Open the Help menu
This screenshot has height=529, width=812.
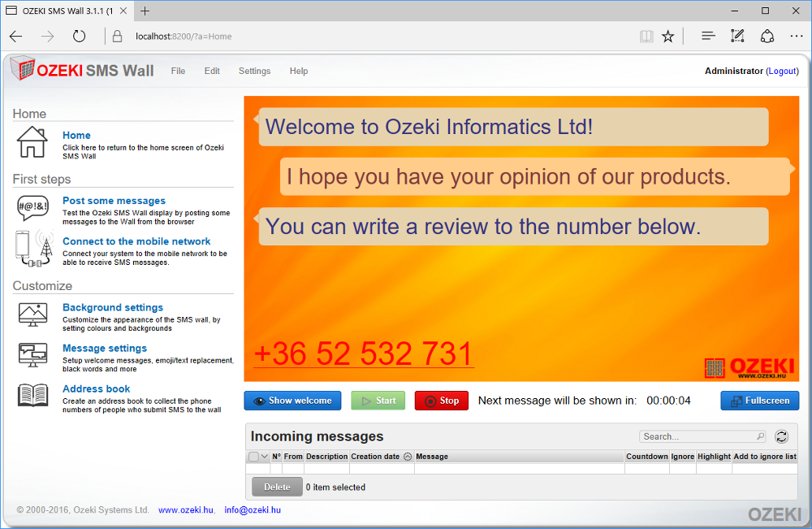click(x=299, y=71)
